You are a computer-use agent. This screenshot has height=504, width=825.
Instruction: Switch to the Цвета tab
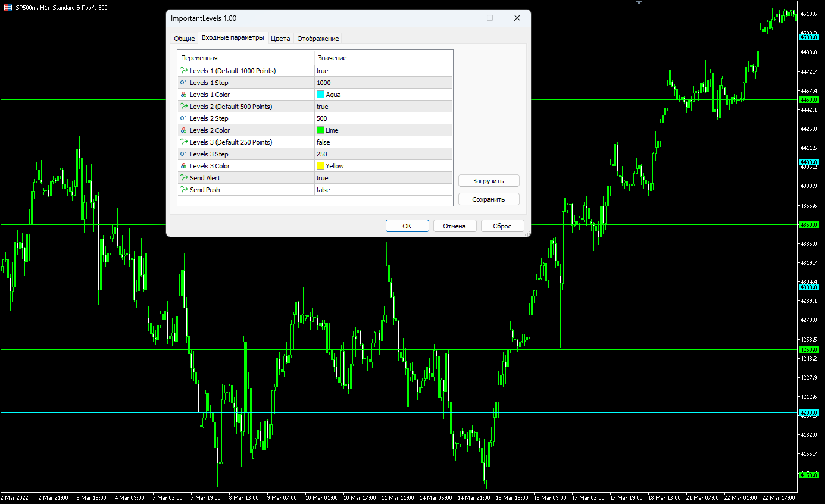coord(280,38)
